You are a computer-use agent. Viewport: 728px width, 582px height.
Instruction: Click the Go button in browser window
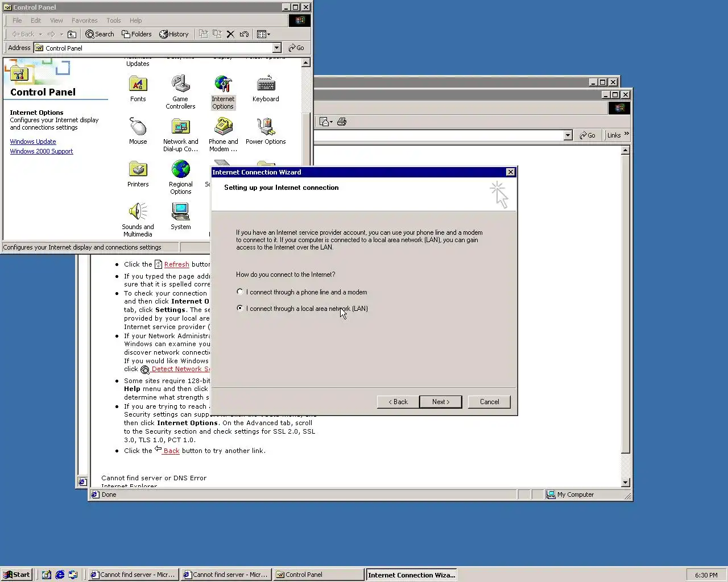[x=588, y=135]
